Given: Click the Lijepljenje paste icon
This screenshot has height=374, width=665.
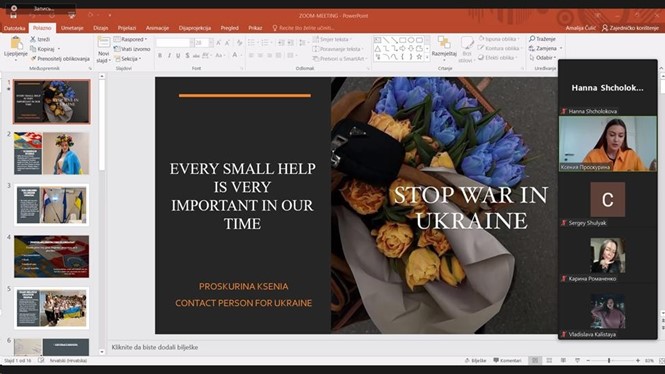Looking at the screenshot, I should [x=16, y=43].
